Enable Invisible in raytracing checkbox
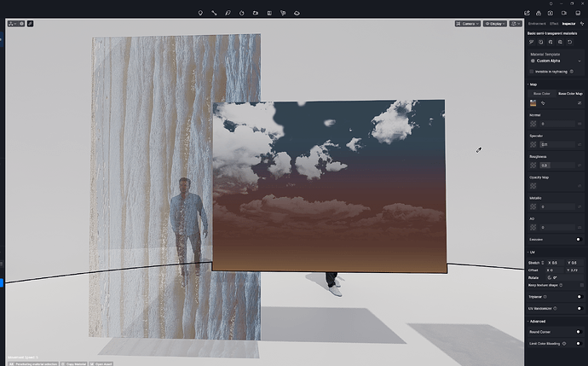The width and height of the screenshot is (588, 366). coord(533,73)
